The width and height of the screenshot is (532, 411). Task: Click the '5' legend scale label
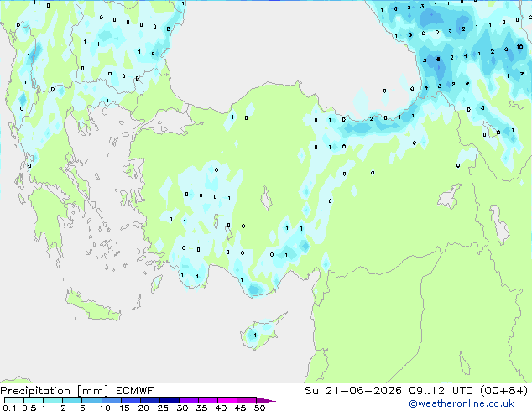click(82, 408)
